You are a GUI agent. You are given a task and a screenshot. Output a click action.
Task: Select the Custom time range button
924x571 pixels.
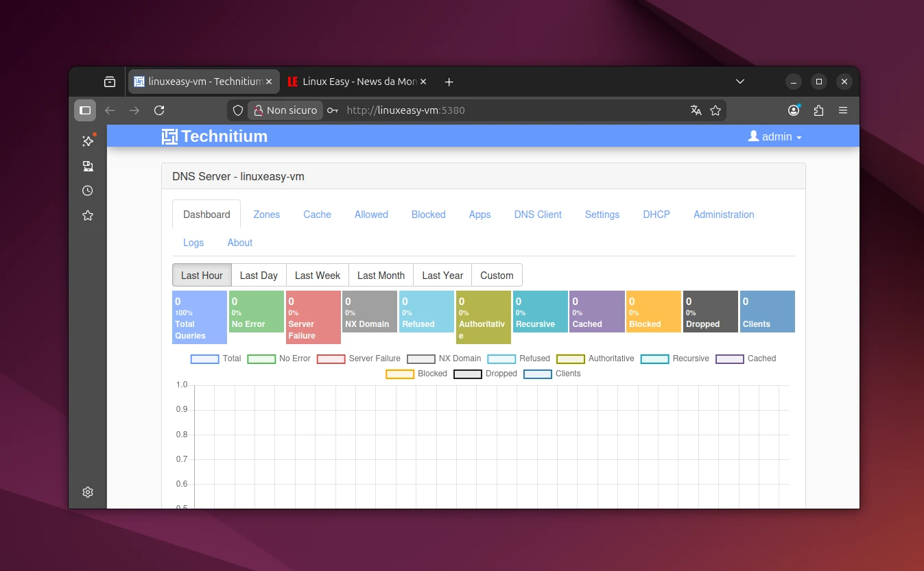click(x=497, y=275)
